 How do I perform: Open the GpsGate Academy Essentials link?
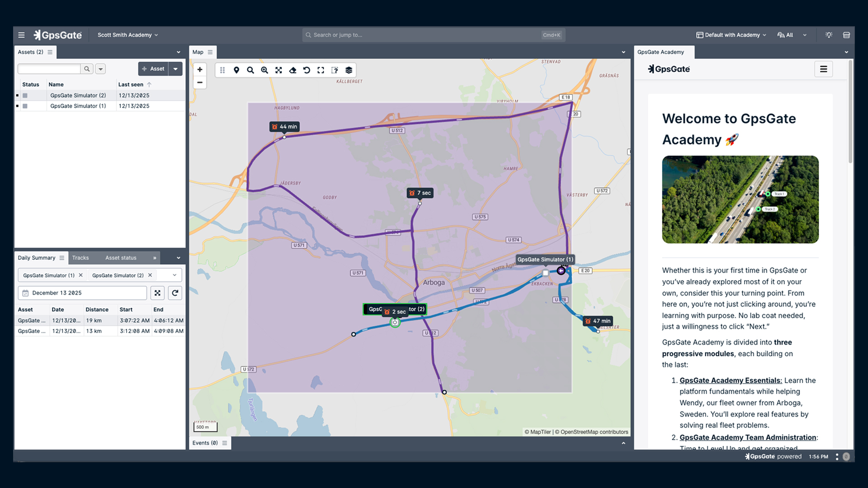point(731,380)
